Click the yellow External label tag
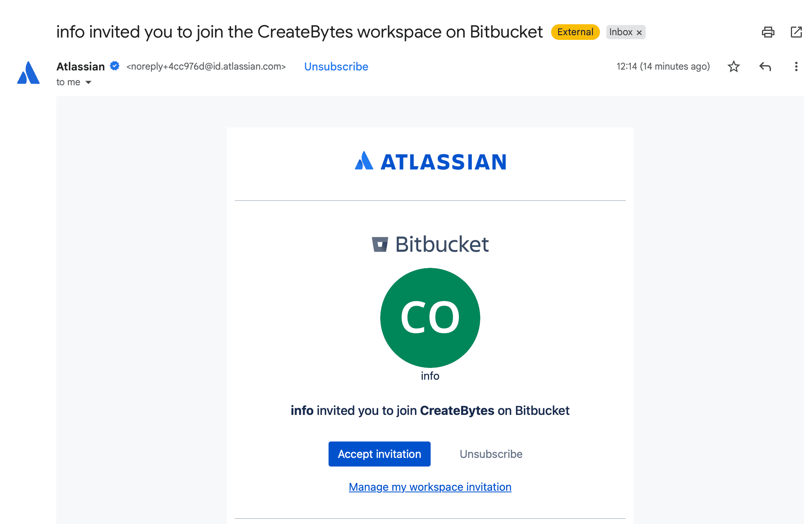812x524 pixels. [x=575, y=32]
